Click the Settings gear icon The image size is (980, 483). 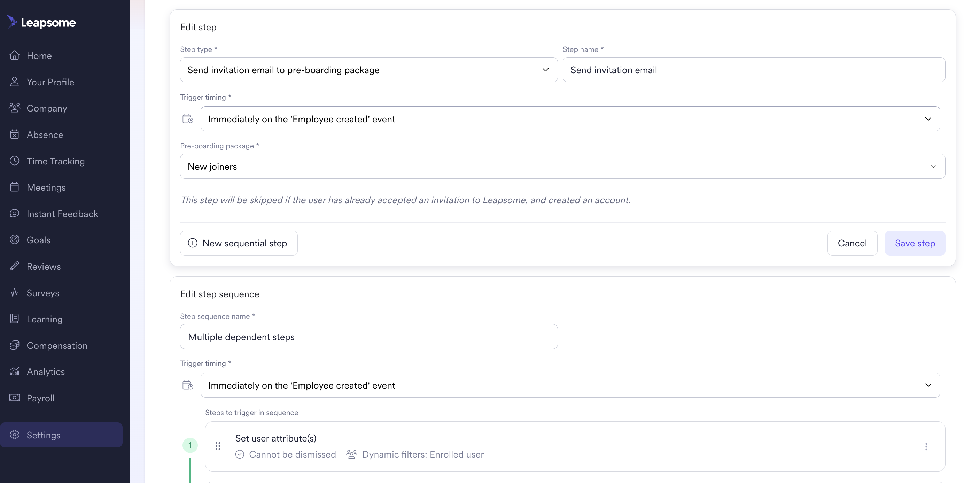coord(15,434)
